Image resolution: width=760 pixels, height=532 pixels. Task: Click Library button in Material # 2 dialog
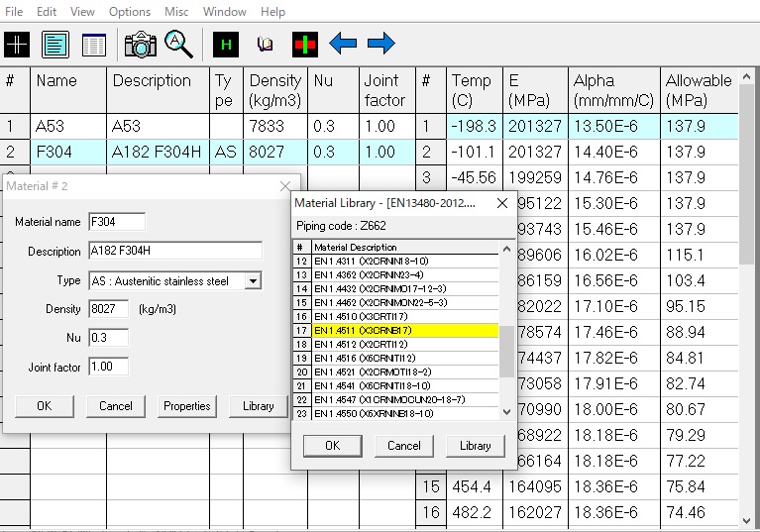[259, 406]
